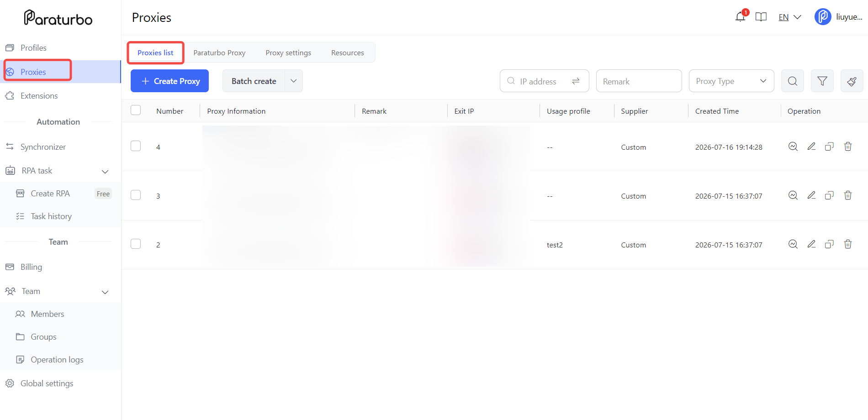Switch to Proxies list tab
This screenshot has height=420, width=868.
[155, 52]
